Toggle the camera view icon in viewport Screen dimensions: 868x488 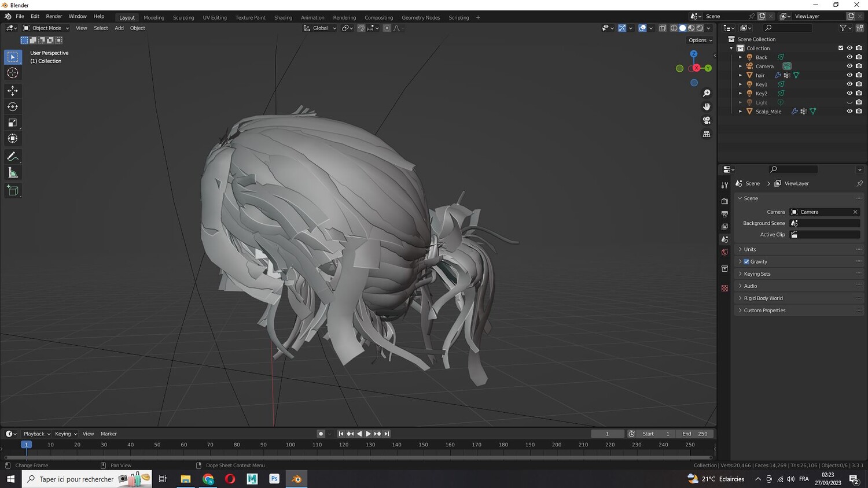pos(707,120)
